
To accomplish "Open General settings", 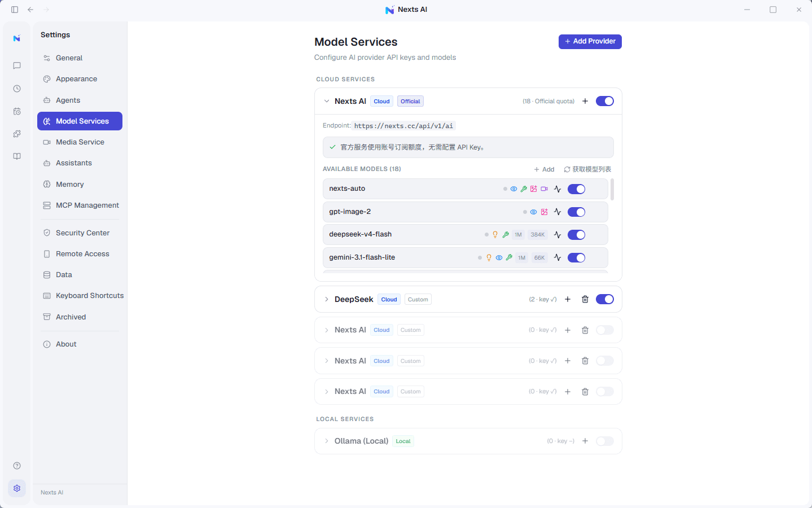I will coord(80,58).
